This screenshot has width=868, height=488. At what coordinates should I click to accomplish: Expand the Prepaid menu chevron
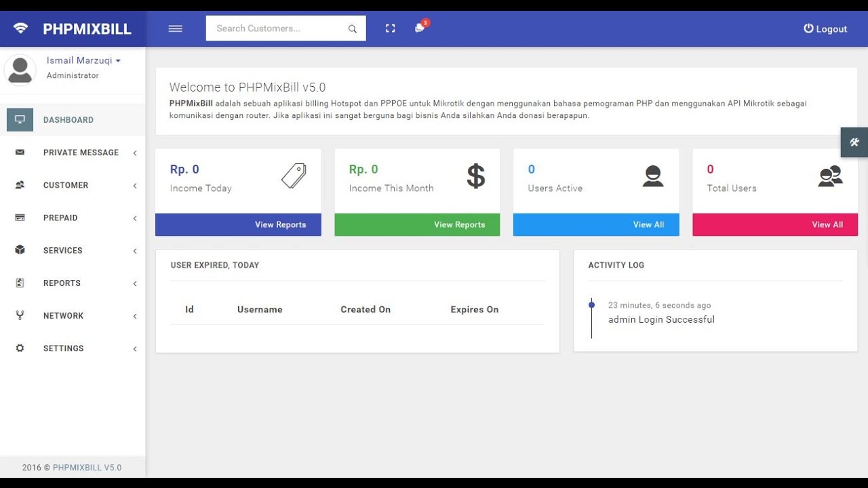click(135, 218)
